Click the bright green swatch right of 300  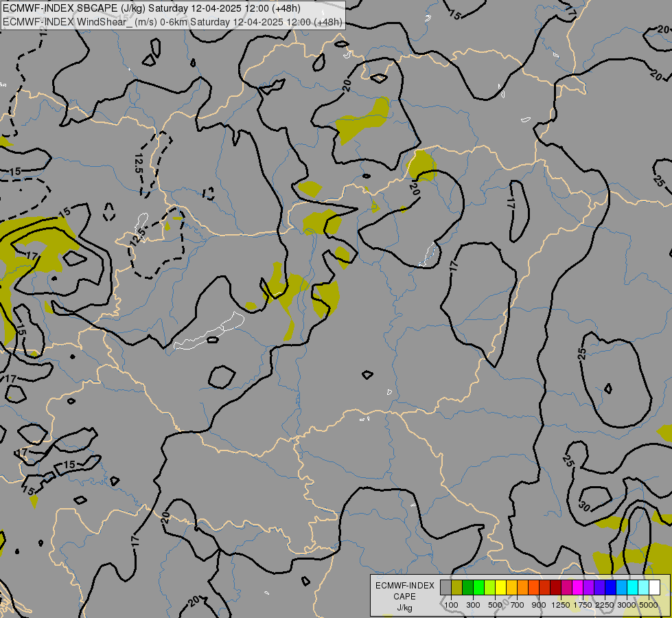[x=478, y=588]
